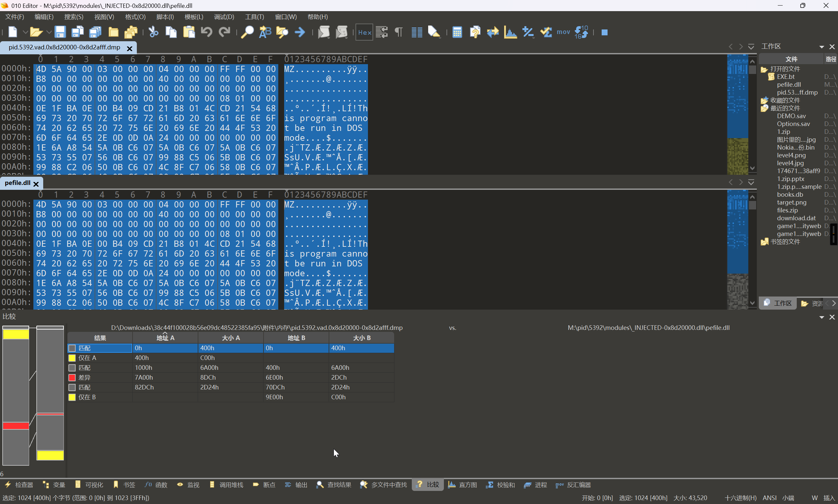Open Find in Files icon

click(x=282, y=32)
